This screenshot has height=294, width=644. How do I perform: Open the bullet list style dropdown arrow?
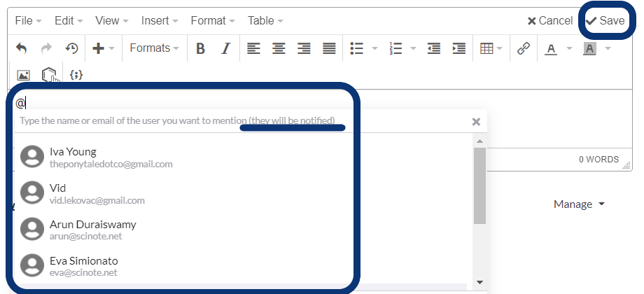[x=375, y=48]
